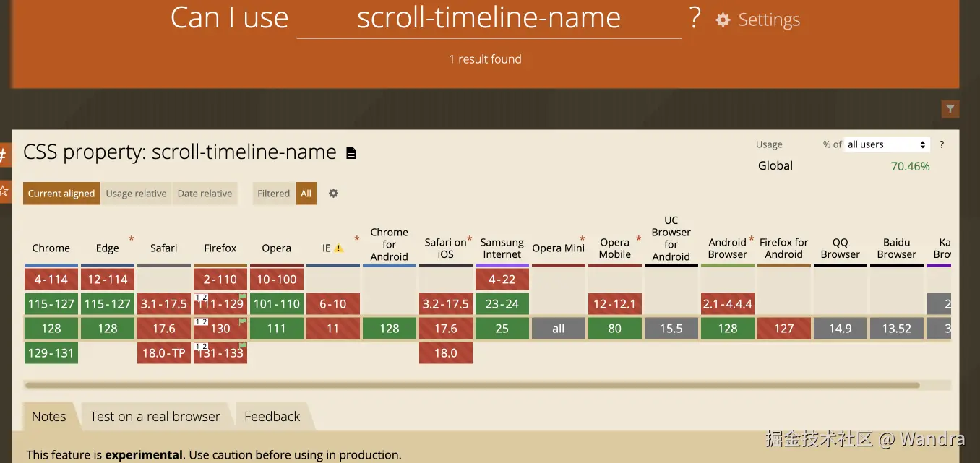Screen dimensions: 980x463
Task: Star this feature using the star icon
Action: [x=4, y=191]
